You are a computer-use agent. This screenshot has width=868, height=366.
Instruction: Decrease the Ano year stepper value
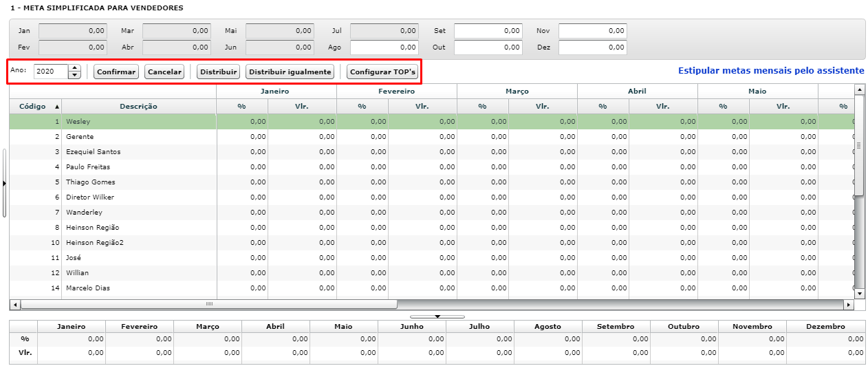click(75, 75)
